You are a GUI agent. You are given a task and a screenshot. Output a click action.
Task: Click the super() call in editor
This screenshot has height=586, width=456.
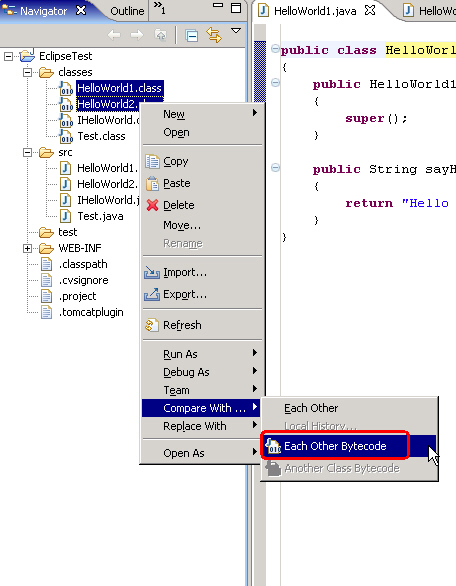(x=376, y=118)
